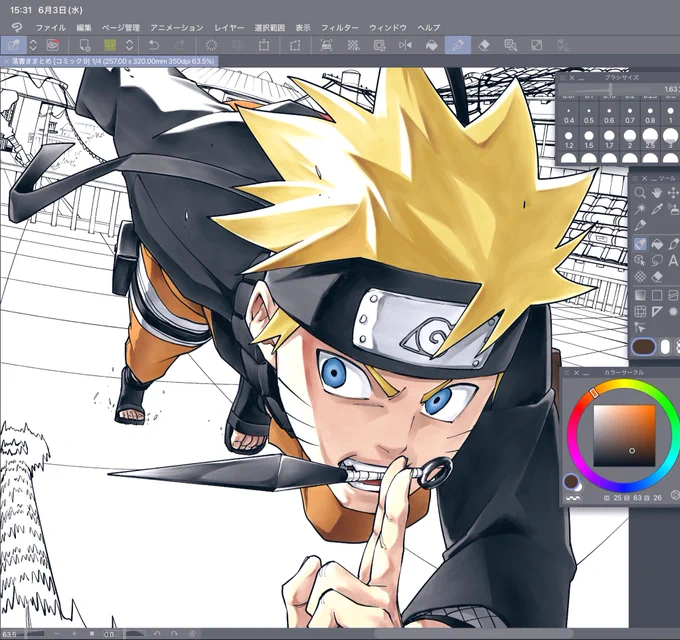Minimize the ツール panel
This screenshot has height=640, width=680.
pyautogui.click(x=654, y=180)
